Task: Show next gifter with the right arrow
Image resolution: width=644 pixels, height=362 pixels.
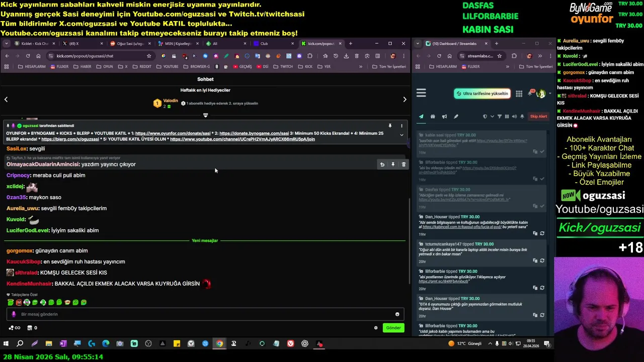Action: click(405, 100)
